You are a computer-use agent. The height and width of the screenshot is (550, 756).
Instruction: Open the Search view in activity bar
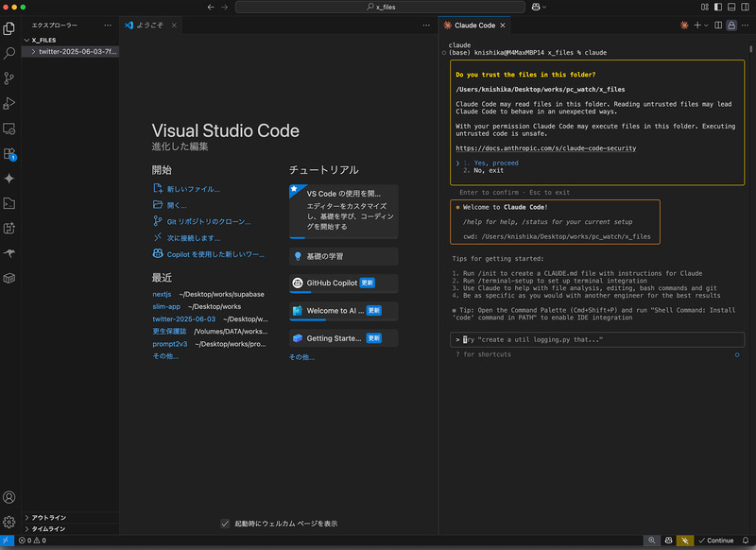(9, 54)
